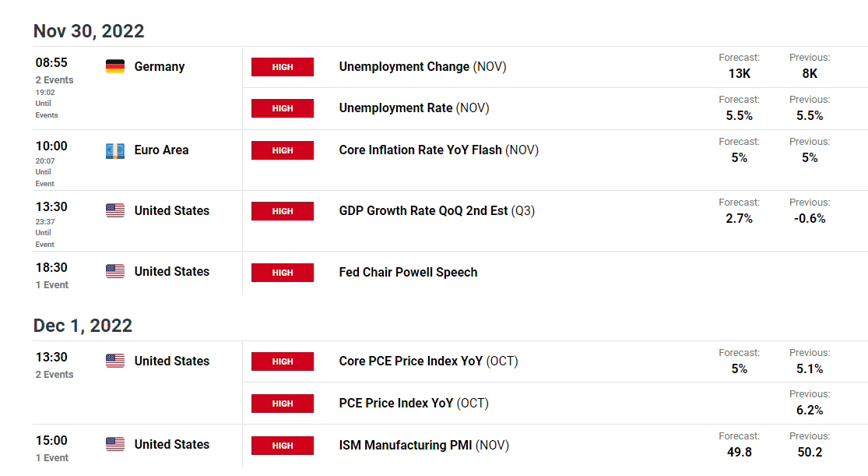
Task: Open Core Inflation Rate YoY Flash event
Action: (438, 150)
